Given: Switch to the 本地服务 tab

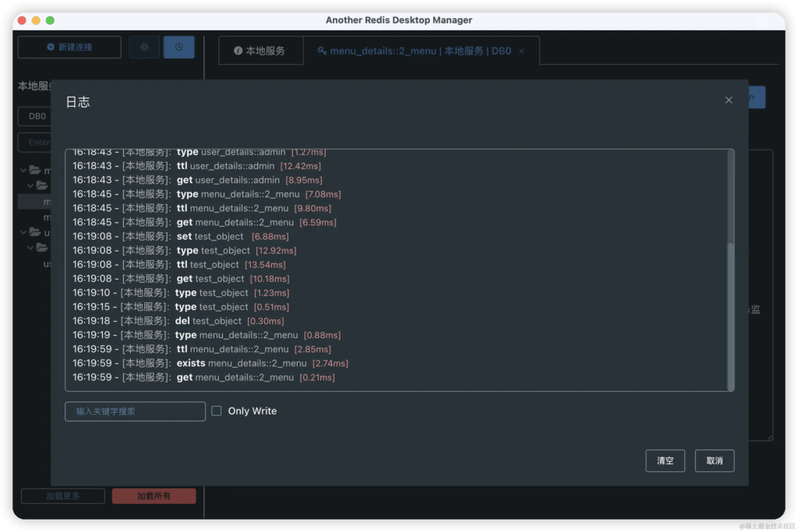Looking at the screenshot, I should pyautogui.click(x=260, y=51).
